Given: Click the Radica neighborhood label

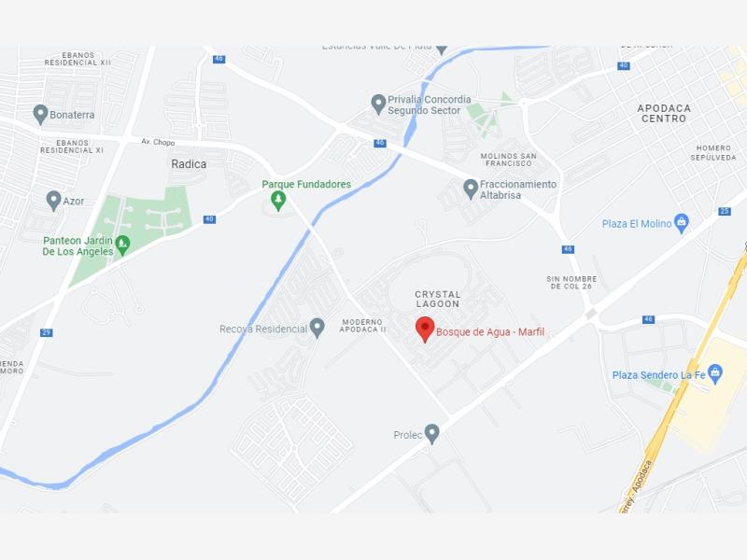Looking at the screenshot, I should (189, 164).
